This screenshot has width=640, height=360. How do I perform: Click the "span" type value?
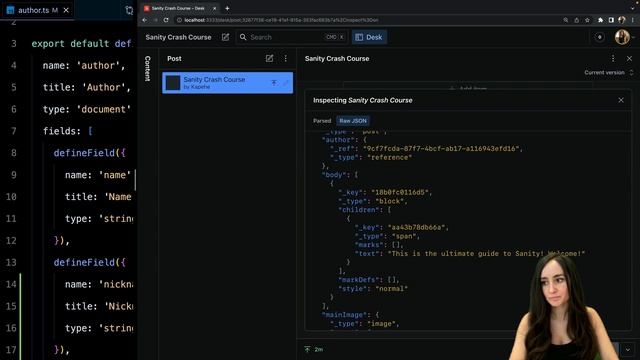[x=404, y=236]
